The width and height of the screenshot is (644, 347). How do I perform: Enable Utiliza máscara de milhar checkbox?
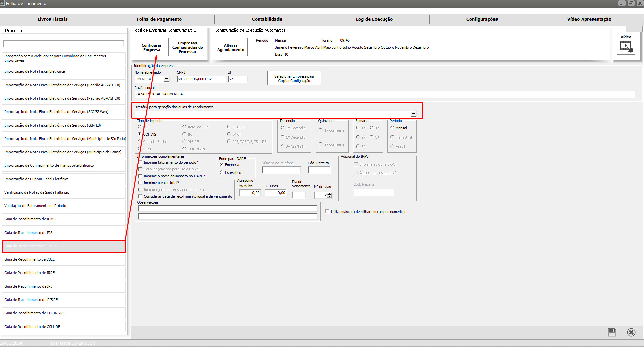(x=327, y=212)
